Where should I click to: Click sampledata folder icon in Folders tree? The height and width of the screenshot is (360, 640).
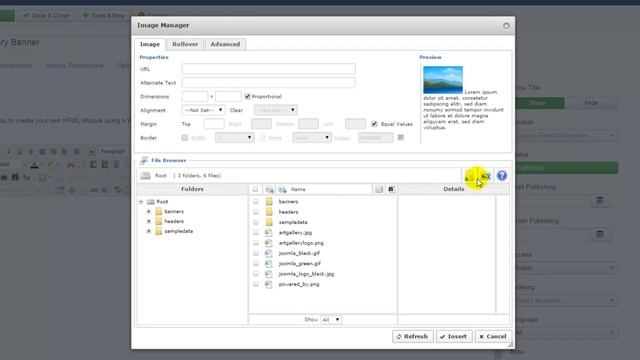pyautogui.click(x=159, y=231)
